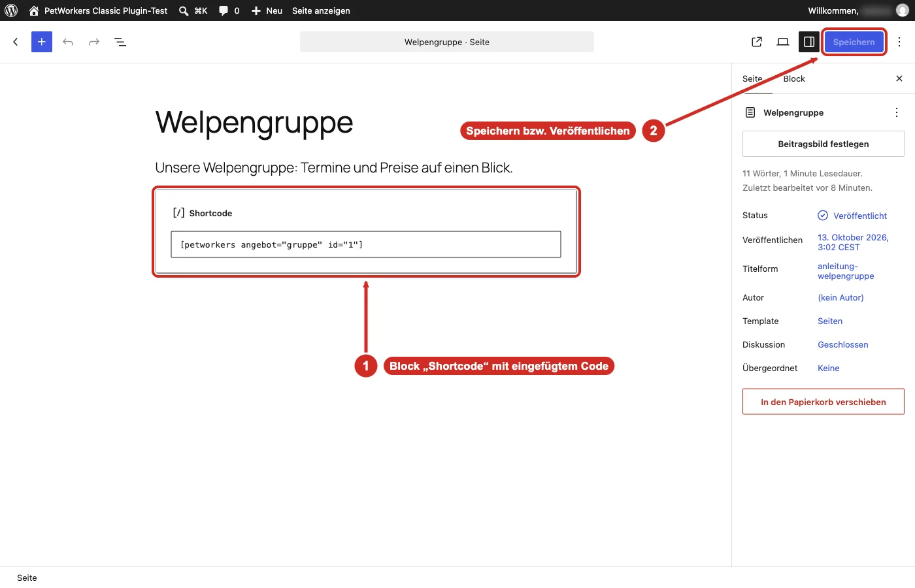Click the plus Neu item in admin bar
This screenshot has height=588, width=915.
(x=267, y=10)
